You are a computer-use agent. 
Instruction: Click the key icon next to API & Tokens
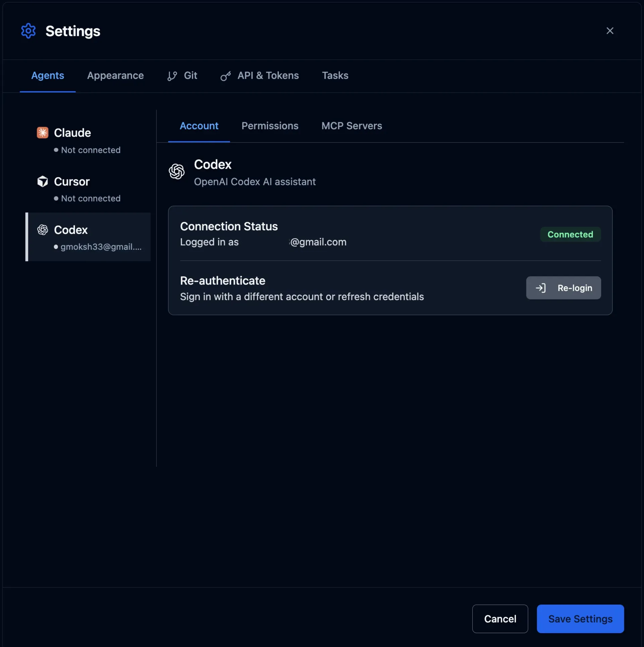225,76
